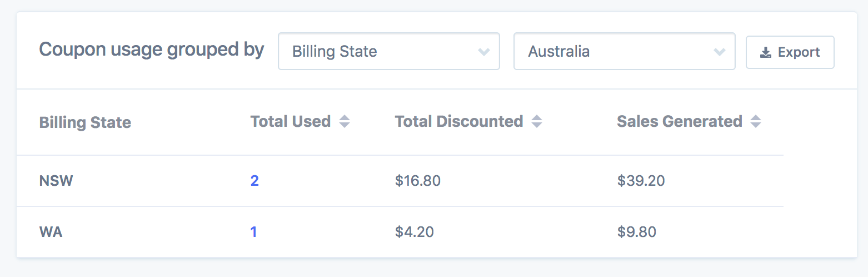This screenshot has height=277, width=868.
Task: Open the Australia country dropdown
Action: (624, 52)
